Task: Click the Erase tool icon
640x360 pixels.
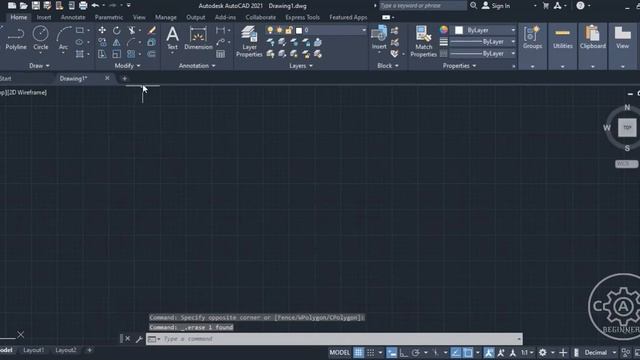Action: click(x=151, y=30)
